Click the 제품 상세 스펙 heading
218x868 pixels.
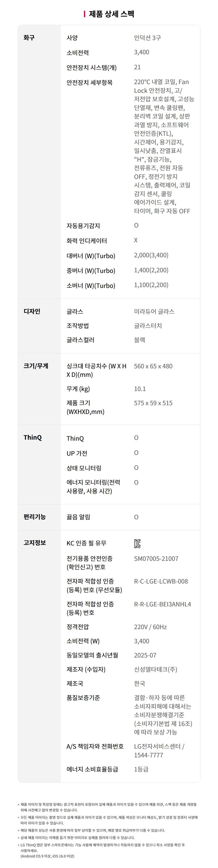(x=111, y=14)
